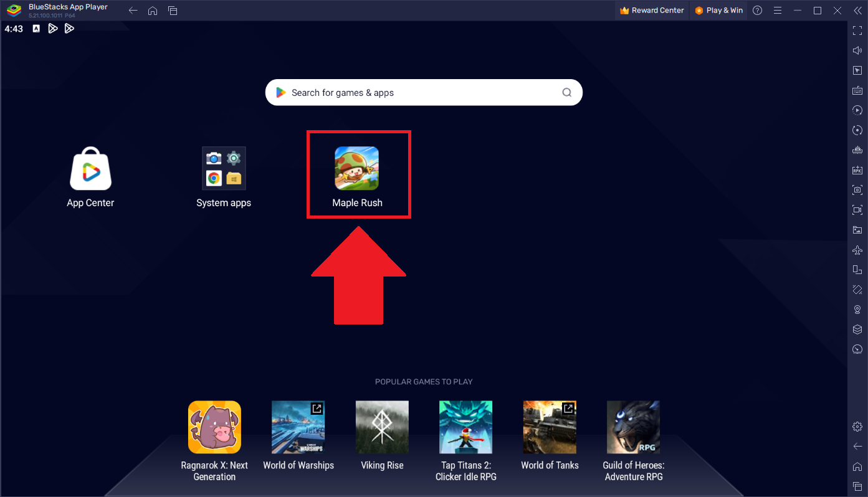Open the media folder icon
Viewport: 868px width, 497px height.
(857, 230)
